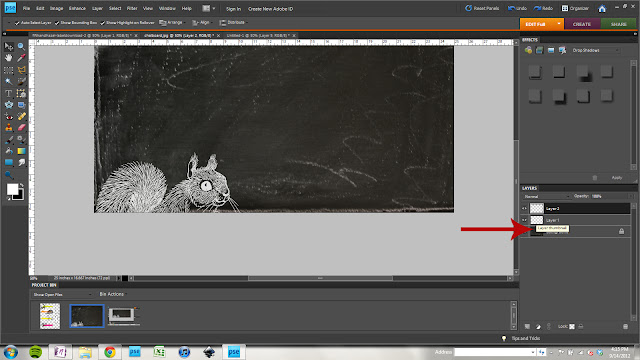This screenshot has width=640, height=360.
Task: Toggle Show Bounding Box checkbox
Action: [57, 23]
